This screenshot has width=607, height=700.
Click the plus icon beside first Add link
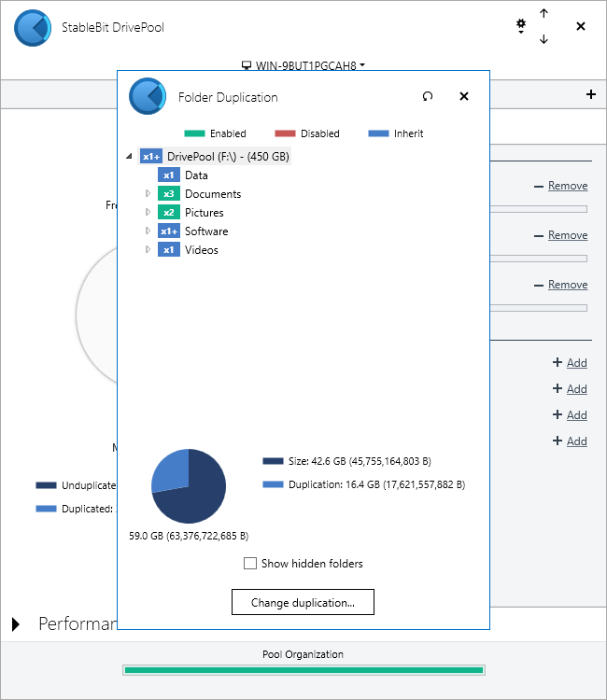pos(557,362)
